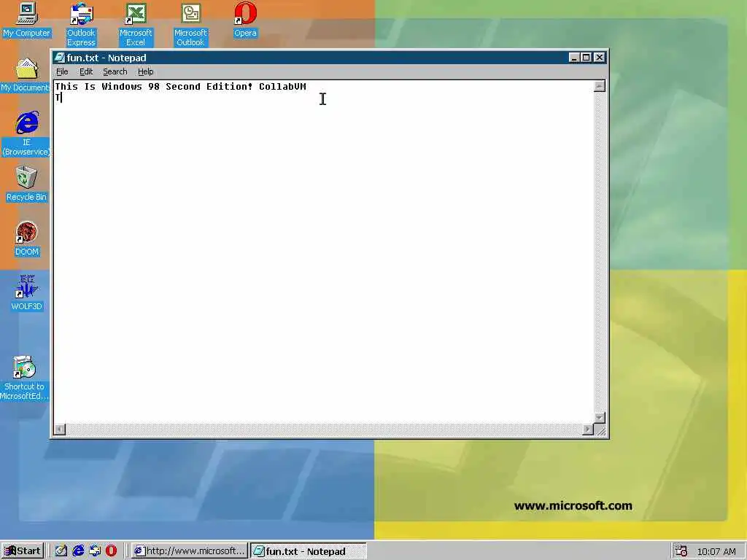Switch to the http://www.microsoft... taskbar window
The image size is (747, 560).
(x=190, y=551)
